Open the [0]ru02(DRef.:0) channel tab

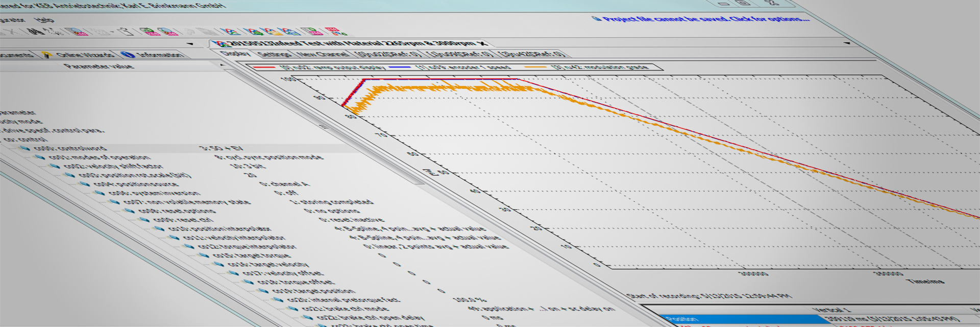[388, 54]
